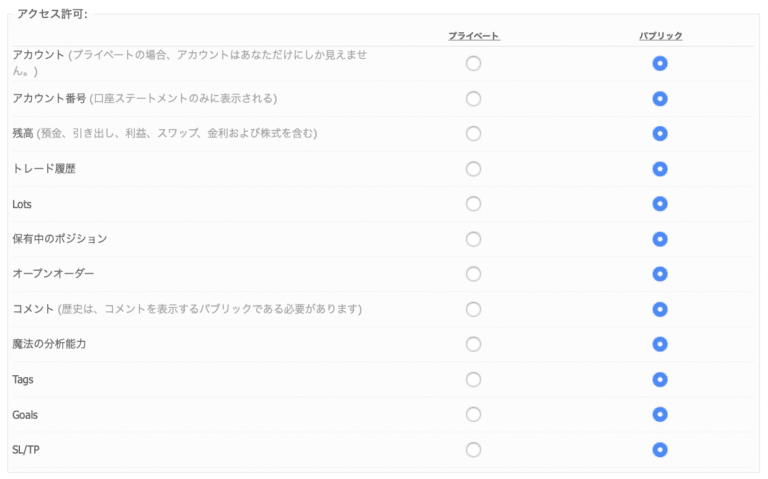Select パブリック radio for Lots

pyautogui.click(x=660, y=204)
